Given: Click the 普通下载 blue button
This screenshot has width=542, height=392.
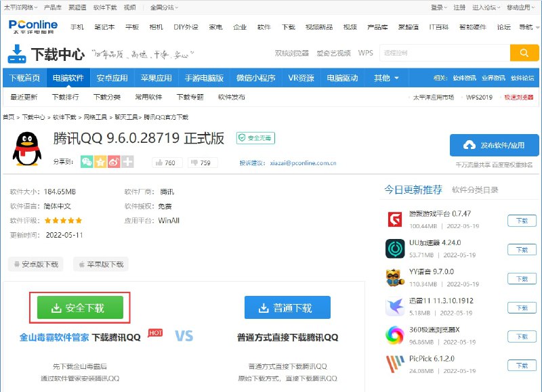Looking at the screenshot, I should pos(287,307).
